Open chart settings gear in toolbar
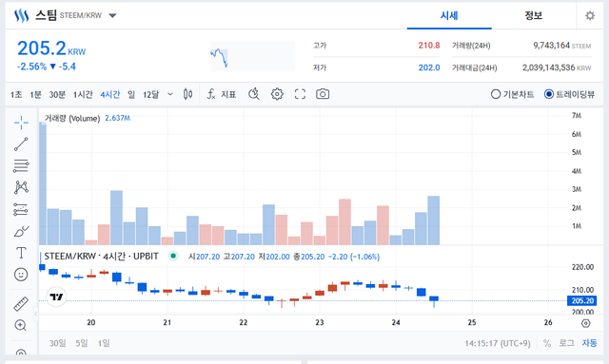609x364 pixels. 277,94
